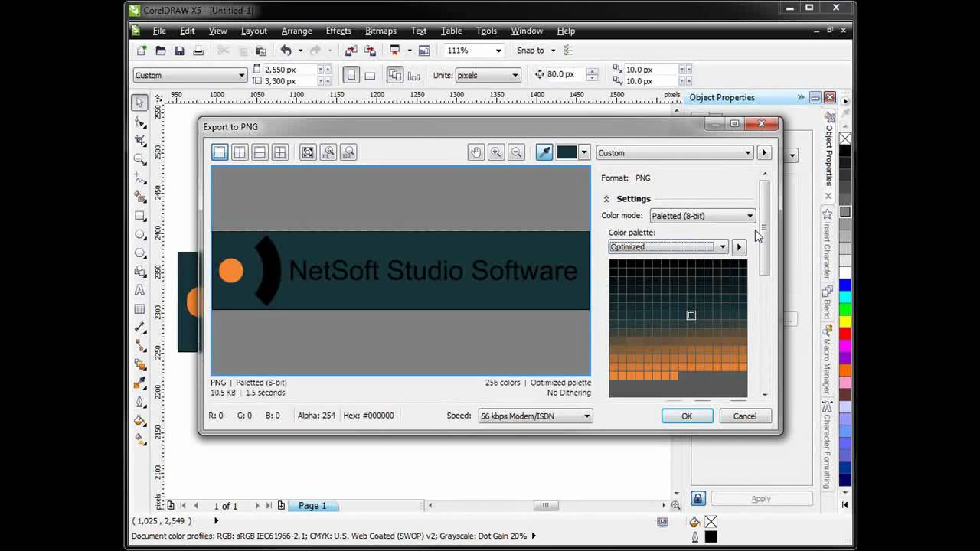Open the Units pixels dropdown
This screenshot has width=980, height=551.
[x=488, y=75]
